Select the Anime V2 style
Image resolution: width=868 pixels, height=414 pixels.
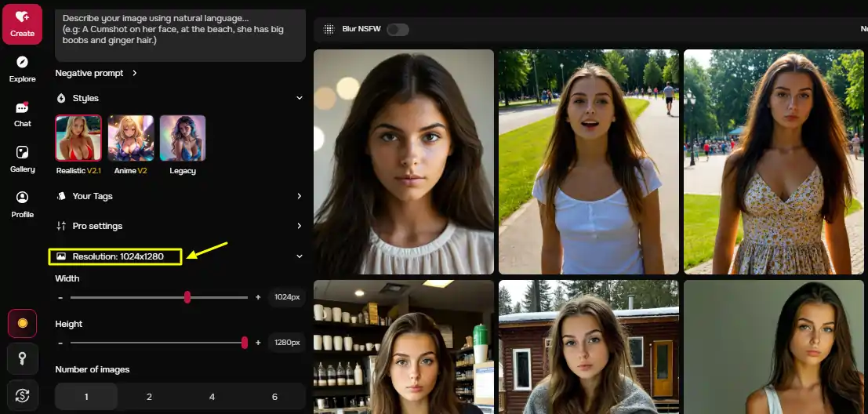point(131,144)
